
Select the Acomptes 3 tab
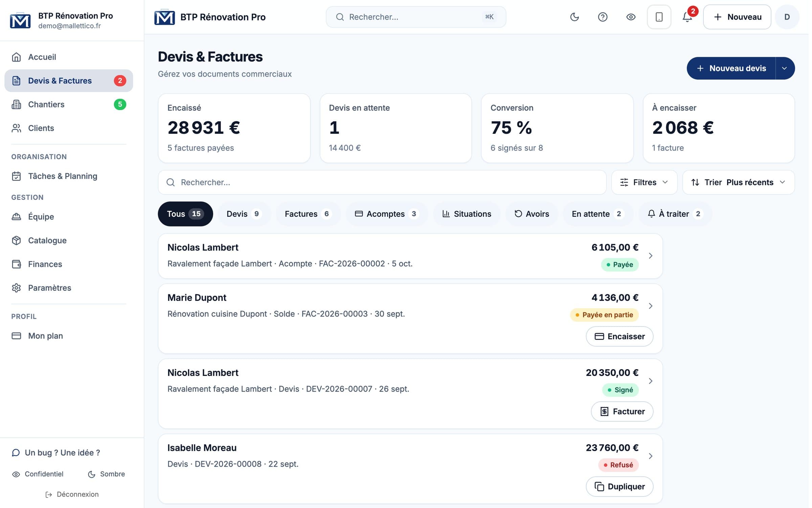tap(387, 214)
